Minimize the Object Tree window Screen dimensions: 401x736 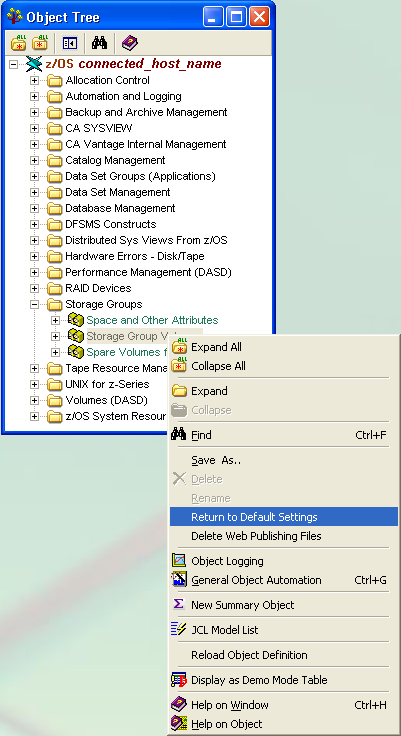[213, 17]
